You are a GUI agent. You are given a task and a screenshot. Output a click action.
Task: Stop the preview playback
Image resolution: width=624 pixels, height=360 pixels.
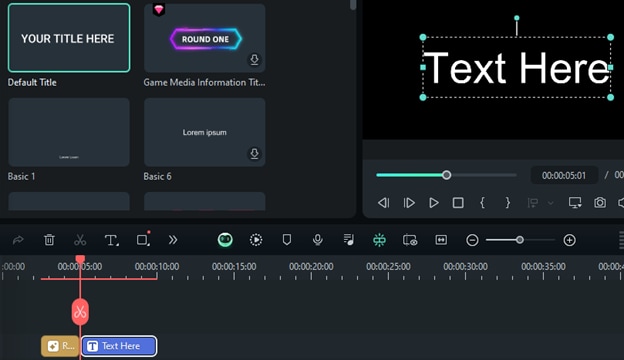458,203
